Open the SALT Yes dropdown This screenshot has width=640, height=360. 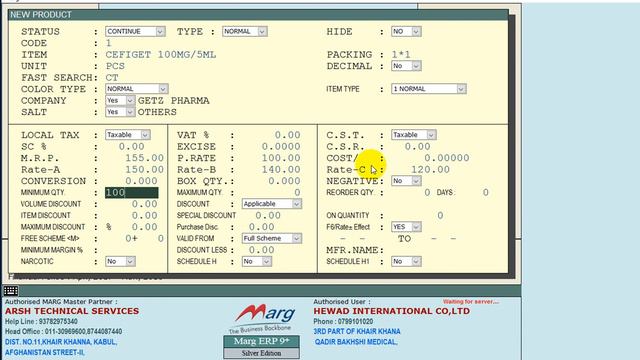(120, 112)
